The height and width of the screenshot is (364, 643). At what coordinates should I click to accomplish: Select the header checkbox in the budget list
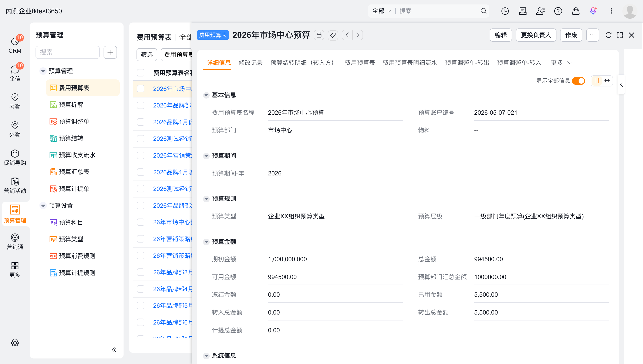click(141, 73)
